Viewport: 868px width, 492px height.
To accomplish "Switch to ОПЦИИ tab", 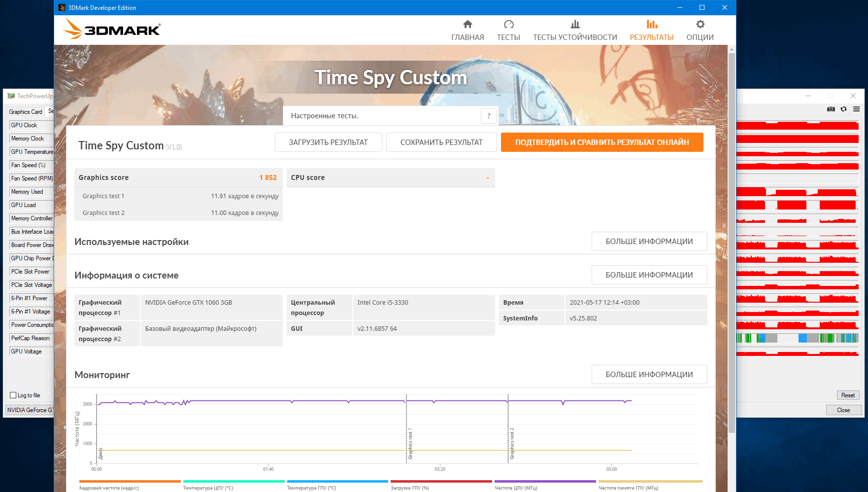I will (x=700, y=37).
